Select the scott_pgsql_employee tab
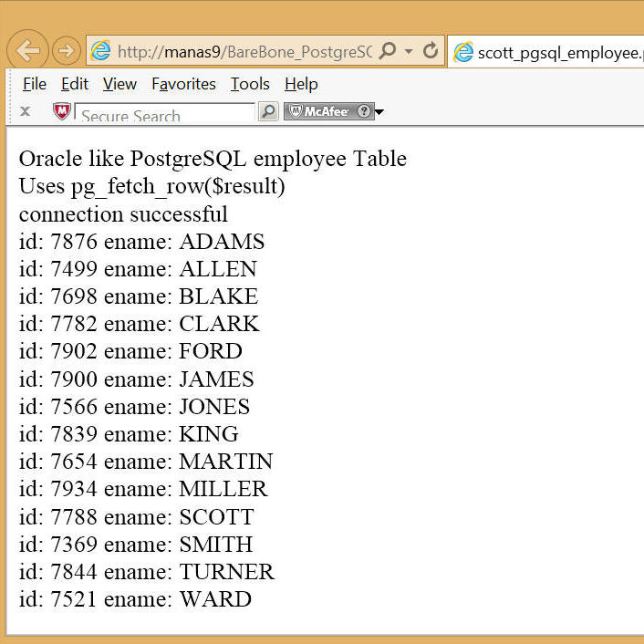Viewport: 644px width, 644px height. 545,52
